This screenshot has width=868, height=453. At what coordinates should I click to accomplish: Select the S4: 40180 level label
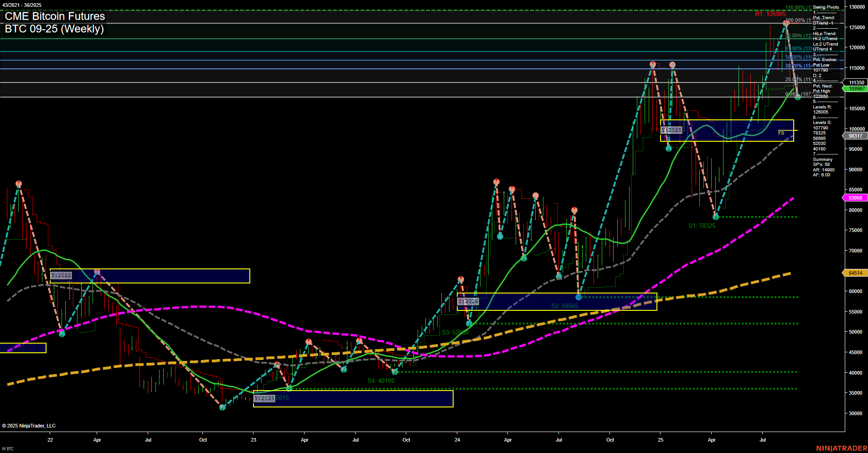tap(381, 380)
